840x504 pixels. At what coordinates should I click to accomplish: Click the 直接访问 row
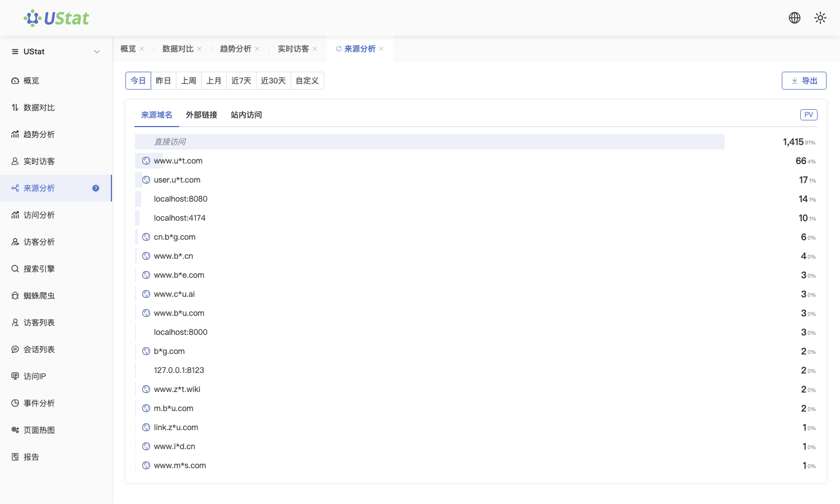476,142
